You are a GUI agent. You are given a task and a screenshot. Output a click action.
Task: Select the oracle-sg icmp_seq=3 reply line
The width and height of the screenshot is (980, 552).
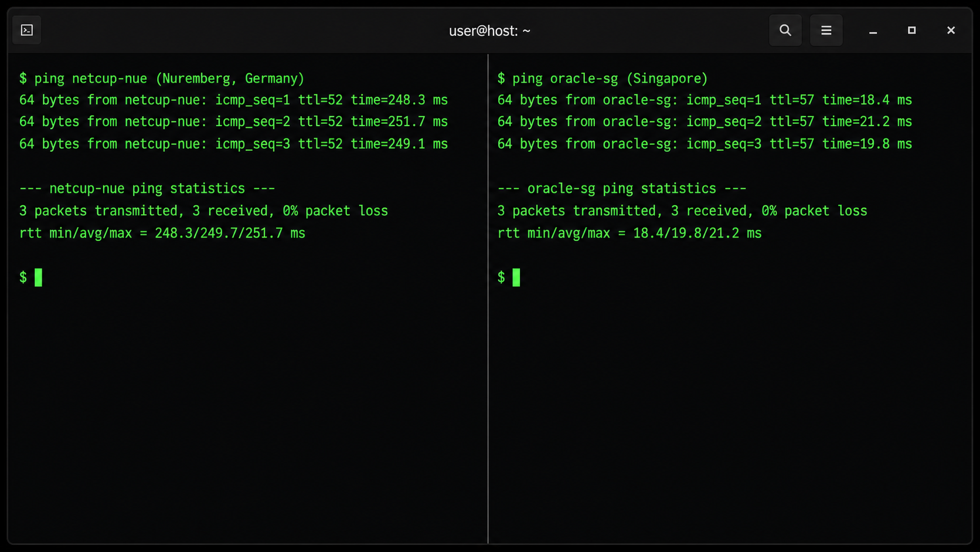click(x=705, y=144)
